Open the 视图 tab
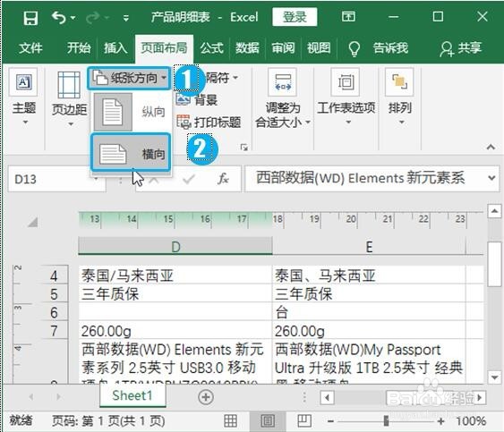 [319, 48]
